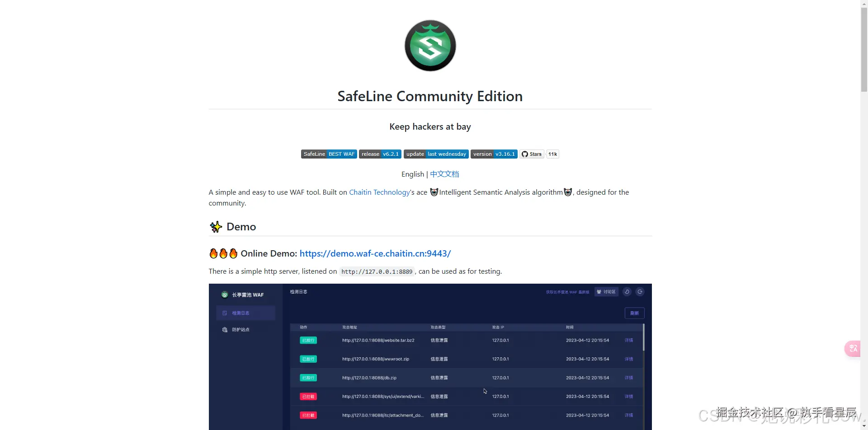Click the 检测日志 sidebar log icon
Viewport: 868px width, 430px height.
click(x=225, y=313)
